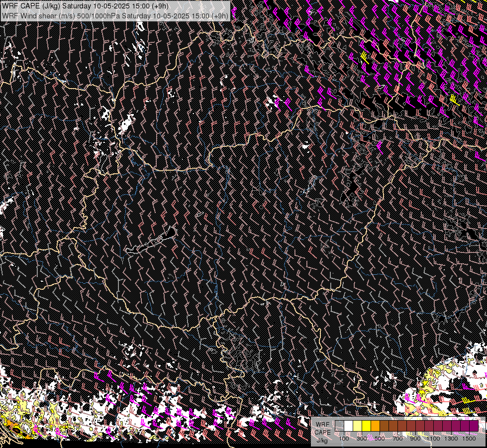This screenshot has height=448, width=487.
Task: Click the elongated black lake on the map
Action: point(151,240)
